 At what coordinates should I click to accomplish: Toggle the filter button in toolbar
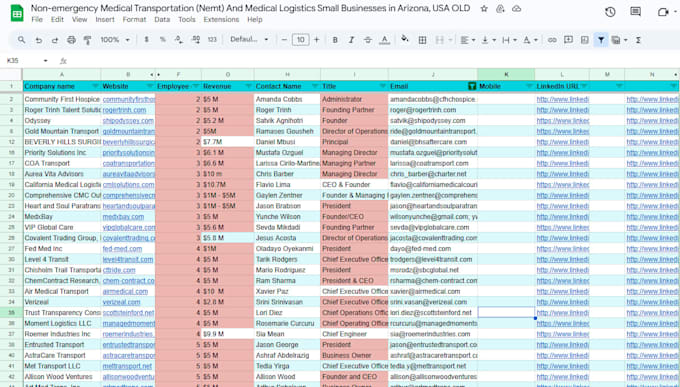(601, 40)
